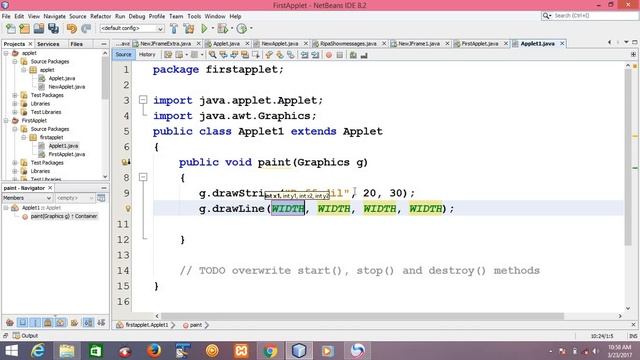Select paint(Graphics g) in Navigator

(x=64, y=216)
